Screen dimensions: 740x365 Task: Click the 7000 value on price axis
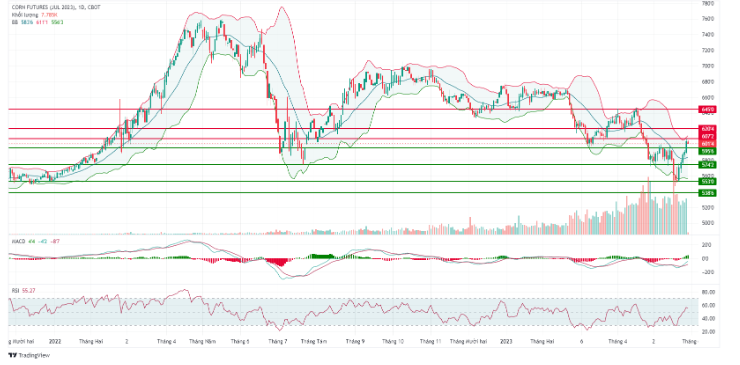[707, 66]
